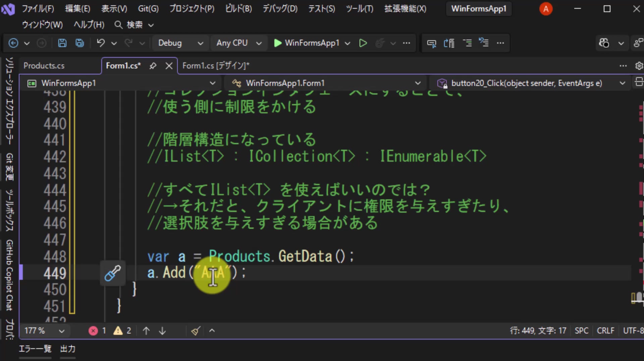
Task: Go to the previous issue using up arrow
Action: 146,331
